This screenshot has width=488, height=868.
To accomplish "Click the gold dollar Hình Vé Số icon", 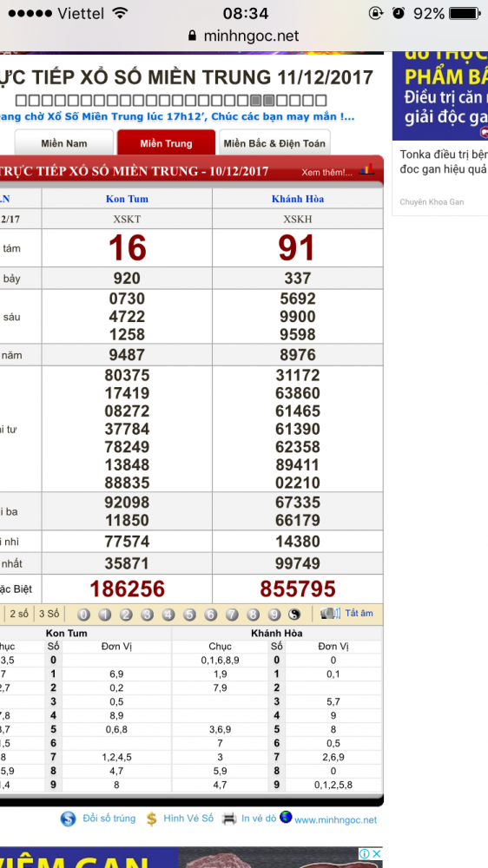I will pyautogui.click(x=152, y=819).
